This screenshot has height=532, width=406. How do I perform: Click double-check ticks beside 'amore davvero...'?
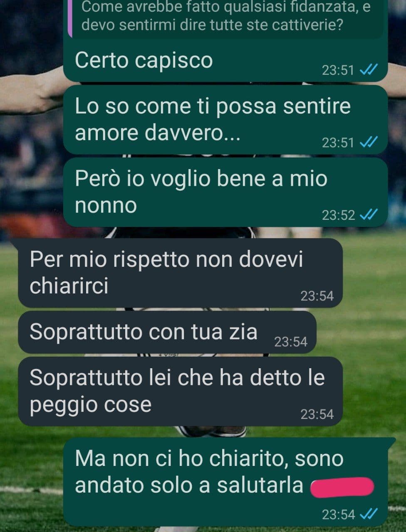[x=369, y=143]
